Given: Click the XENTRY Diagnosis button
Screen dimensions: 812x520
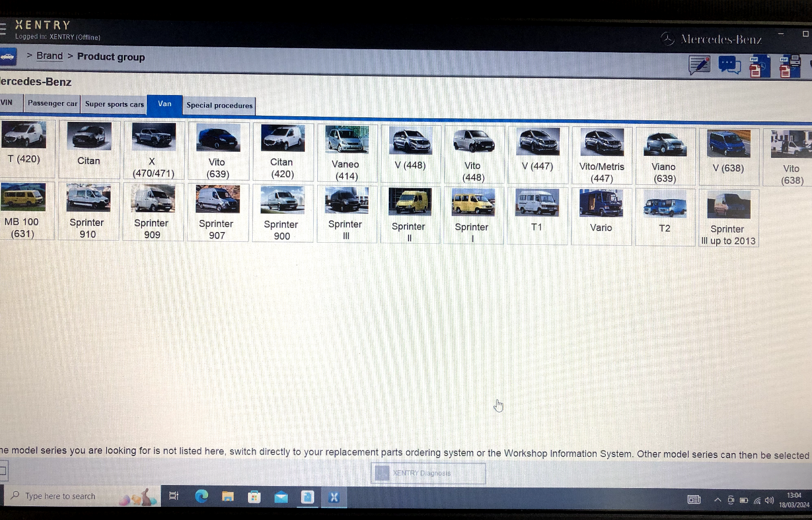Looking at the screenshot, I should [x=428, y=473].
